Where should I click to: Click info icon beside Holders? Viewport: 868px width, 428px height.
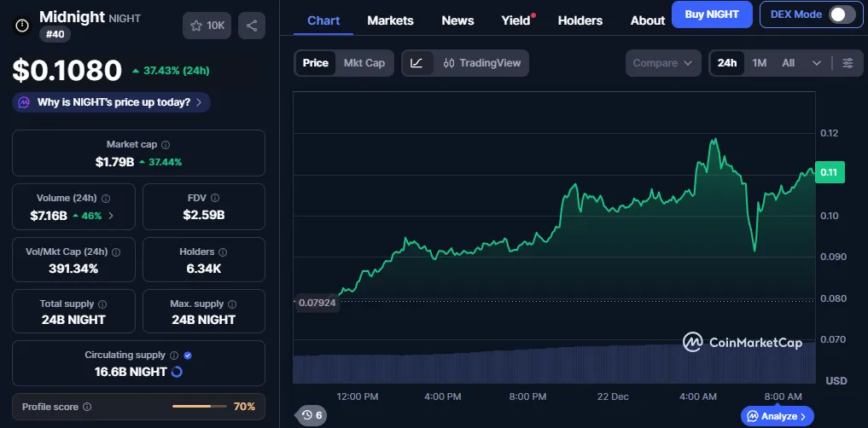[x=223, y=252]
